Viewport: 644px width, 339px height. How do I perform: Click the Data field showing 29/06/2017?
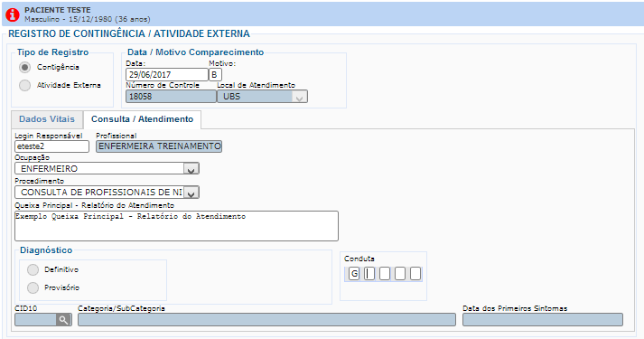[x=167, y=74]
